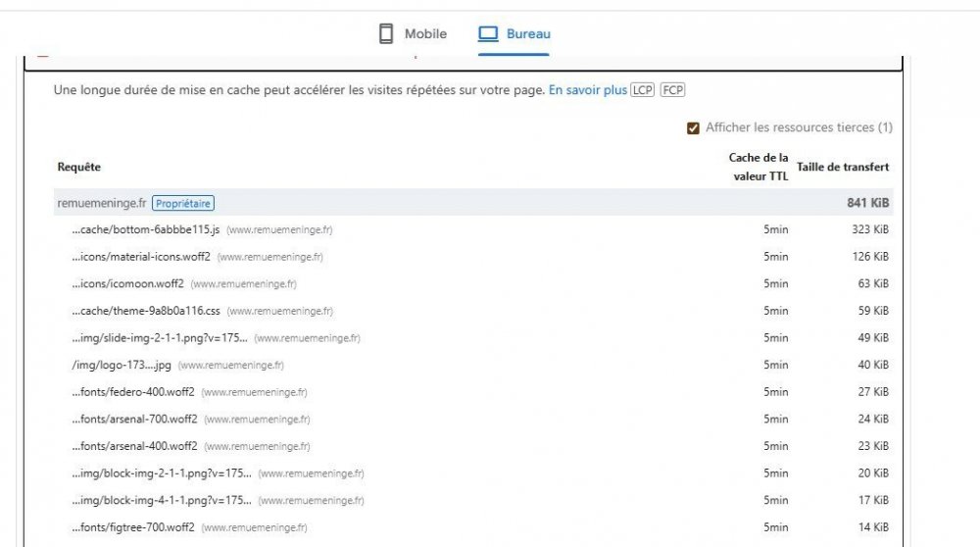The height and width of the screenshot is (547, 980).
Task: Click the laptop icon beside Bureau
Action: click(x=488, y=34)
